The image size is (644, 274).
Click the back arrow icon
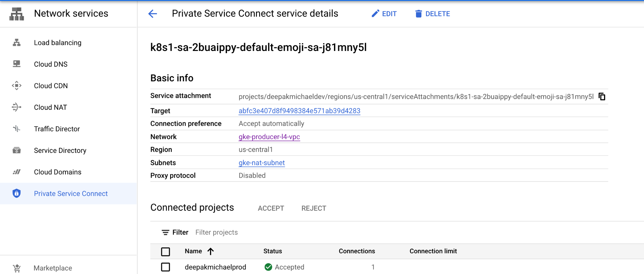pos(153,14)
